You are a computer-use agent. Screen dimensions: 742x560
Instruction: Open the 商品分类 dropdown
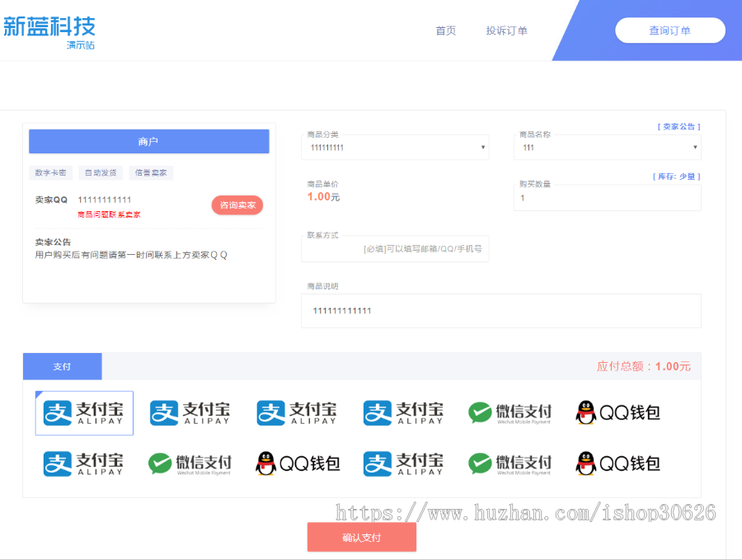[395, 148]
